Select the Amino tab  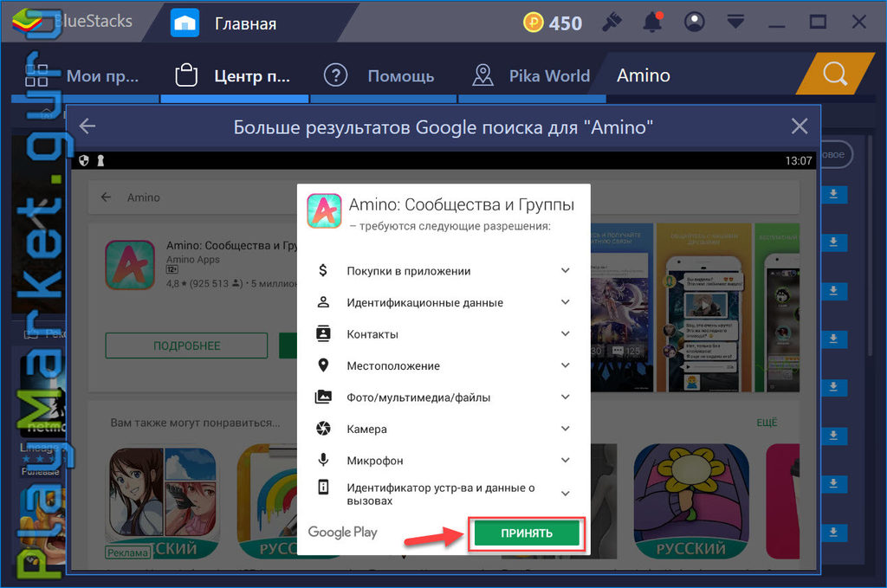click(x=644, y=75)
